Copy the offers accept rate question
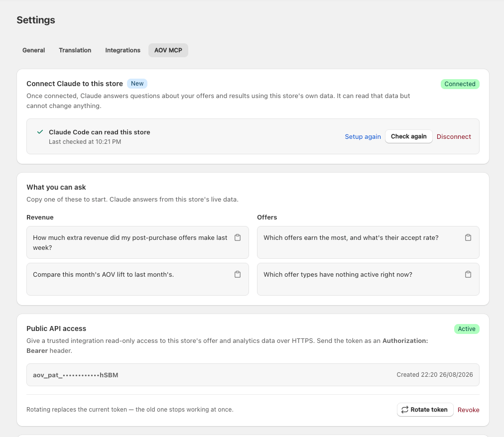The width and height of the screenshot is (504, 437). point(468,237)
